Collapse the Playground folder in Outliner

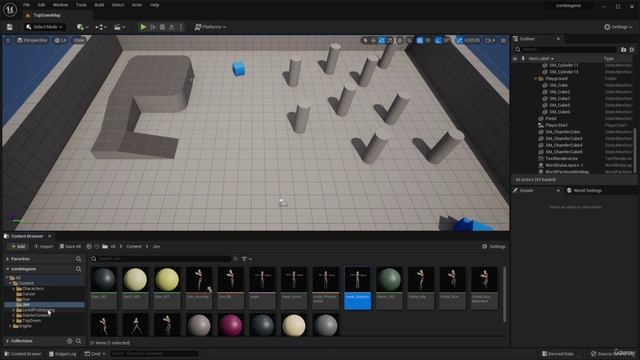pos(535,78)
